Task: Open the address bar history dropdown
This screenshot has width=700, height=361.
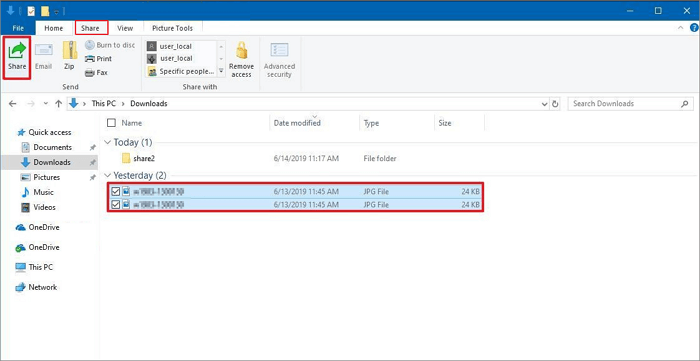Action: click(x=545, y=104)
